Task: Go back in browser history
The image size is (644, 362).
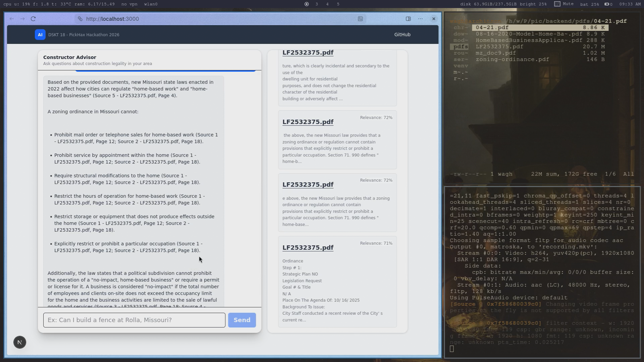Action: pyautogui.click(x=12, y=19)
